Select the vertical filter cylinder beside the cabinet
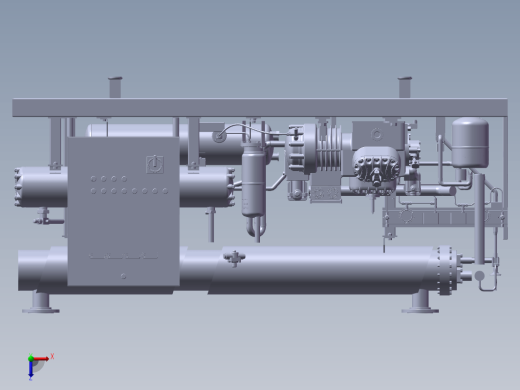Viewport: 520px width, 390px height. pyautogui.click(x=254, y=182)
